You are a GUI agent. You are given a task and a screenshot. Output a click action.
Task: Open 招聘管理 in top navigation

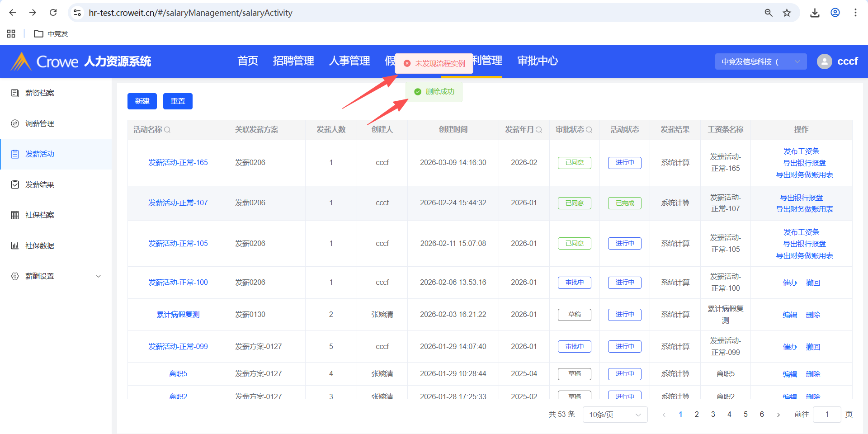293,61
